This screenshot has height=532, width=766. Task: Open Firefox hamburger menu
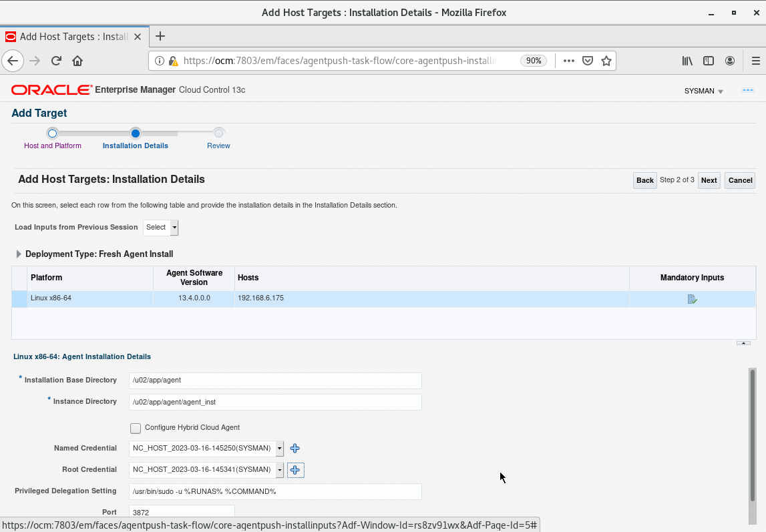point(755,61)
